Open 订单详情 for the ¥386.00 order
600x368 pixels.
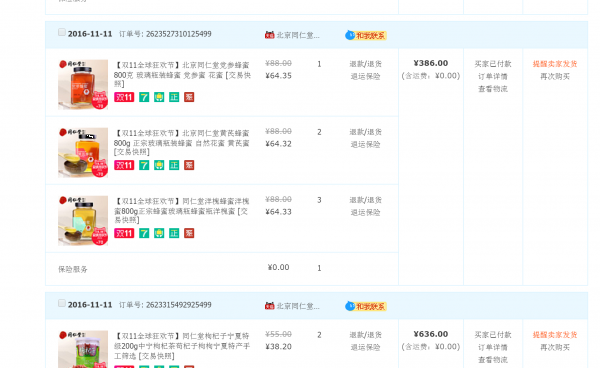(x=493, y=77)
